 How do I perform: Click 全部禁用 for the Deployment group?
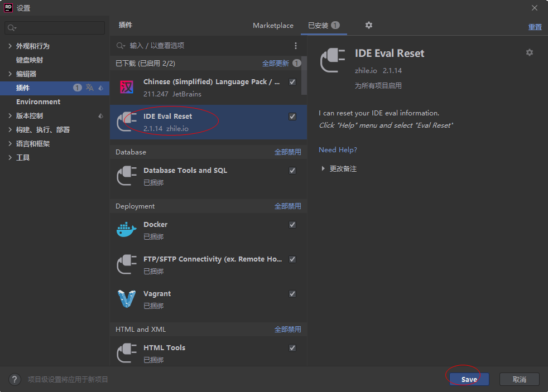click(287, 206)
